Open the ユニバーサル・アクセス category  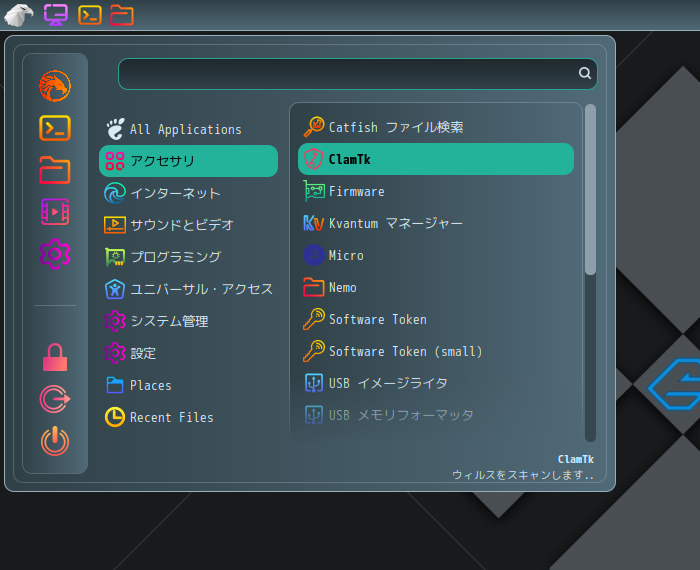coord(188,289)
